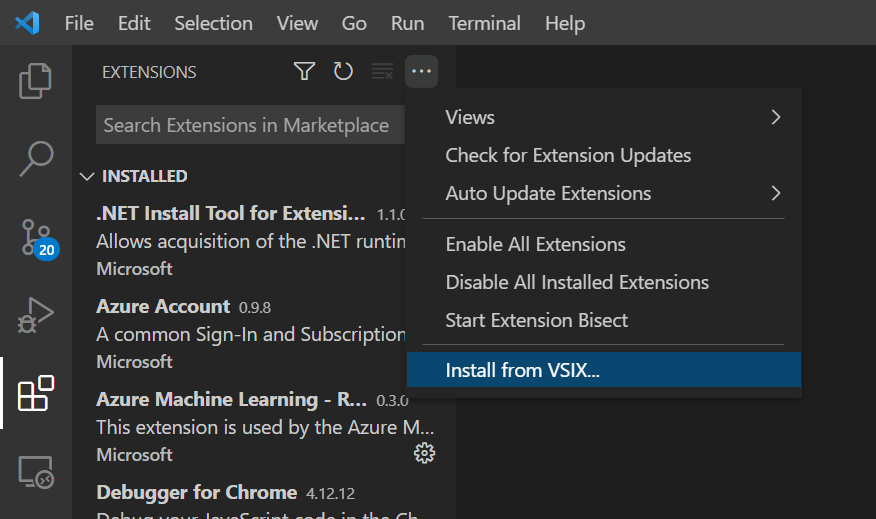Open the Run and Debug view
The width and height of the screenshot is (876, 519).
coord(36,315)
